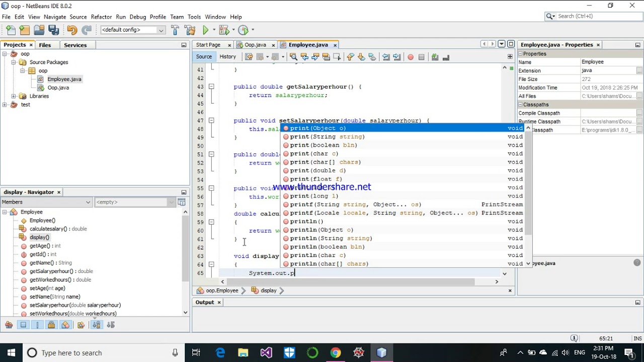Click the Shift Line Left icon
The image size is (644, 362).
[x=386, y=57]
